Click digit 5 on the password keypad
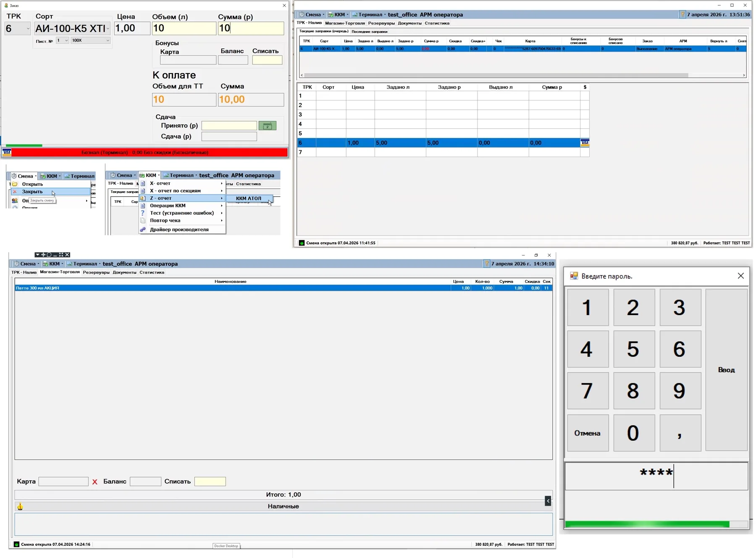 634,349
